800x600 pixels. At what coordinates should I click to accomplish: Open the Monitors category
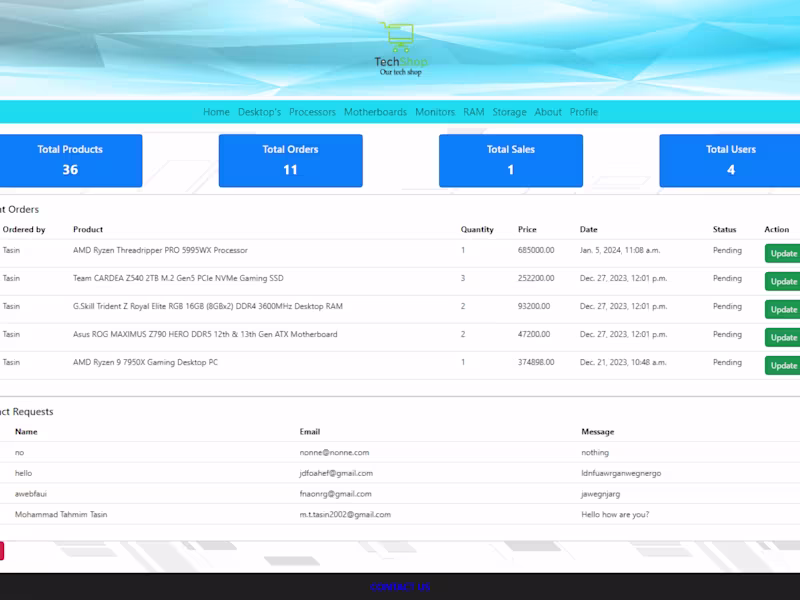point(435,112)
